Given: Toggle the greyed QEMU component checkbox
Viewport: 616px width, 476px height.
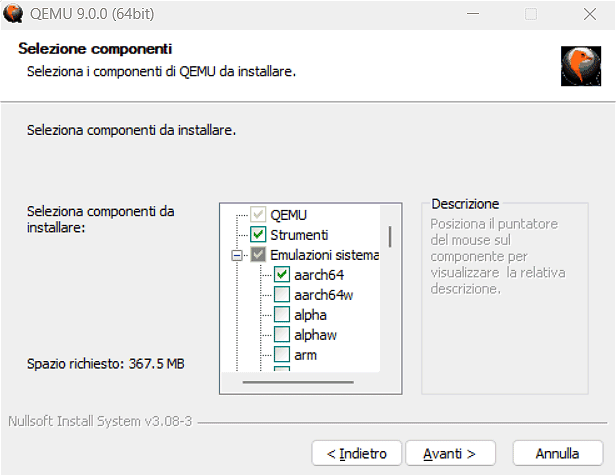Looking at the screenshot, I should coord(258,214).
